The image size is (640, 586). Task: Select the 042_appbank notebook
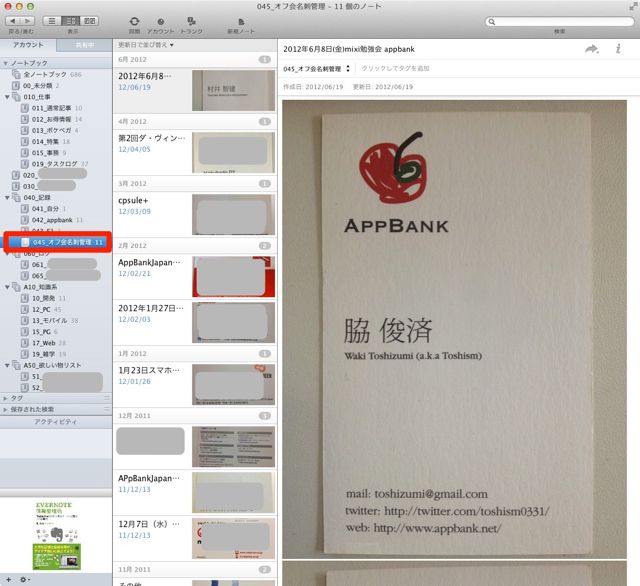pyautogui.click(x=52, y=220)
